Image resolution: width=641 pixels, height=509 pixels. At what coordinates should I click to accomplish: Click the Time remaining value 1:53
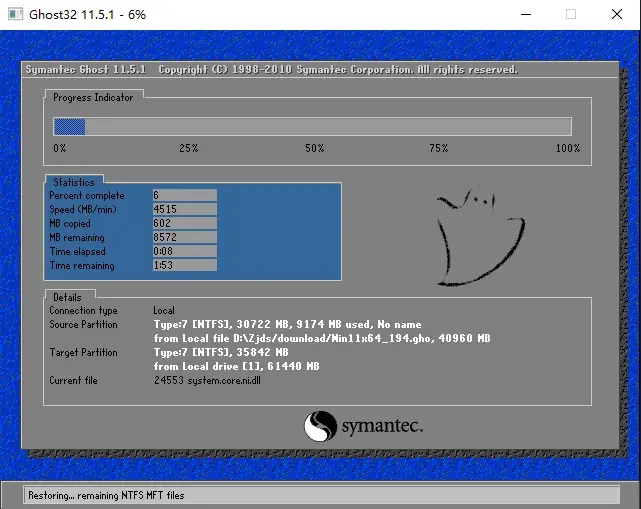(185, 265)
